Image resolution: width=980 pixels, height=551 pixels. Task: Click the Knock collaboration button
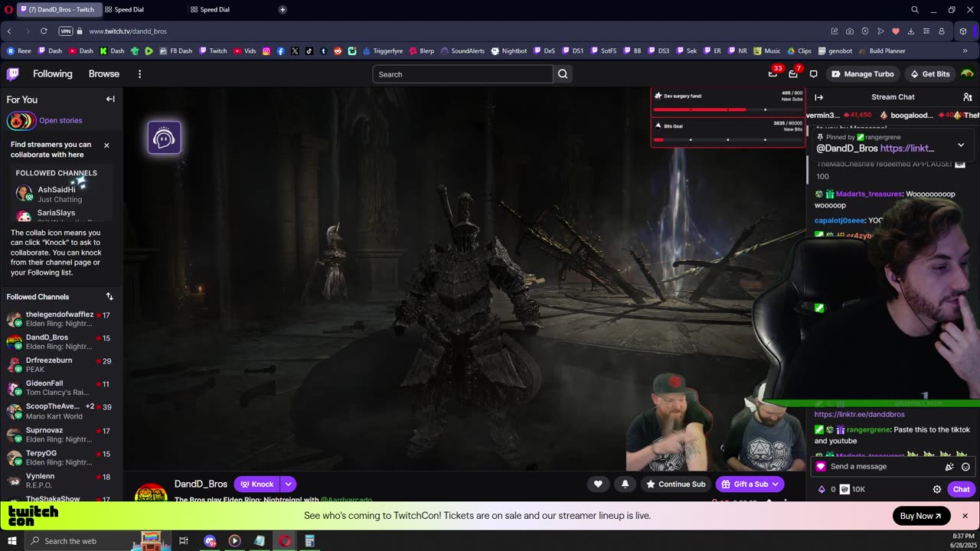point(256,484)
